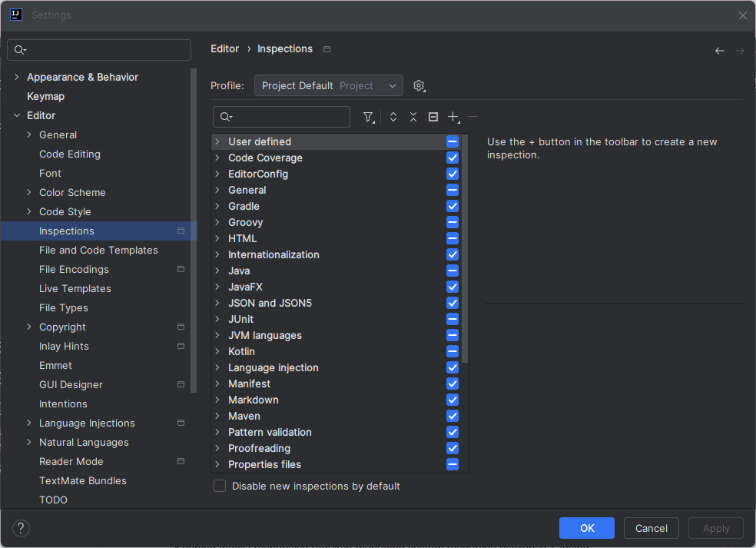Image resolution: width=756 pixels, height=548 pixels.
Task: Click the project icon beside File Encodings
Action: pyautogui.click(x=181, y=269)
